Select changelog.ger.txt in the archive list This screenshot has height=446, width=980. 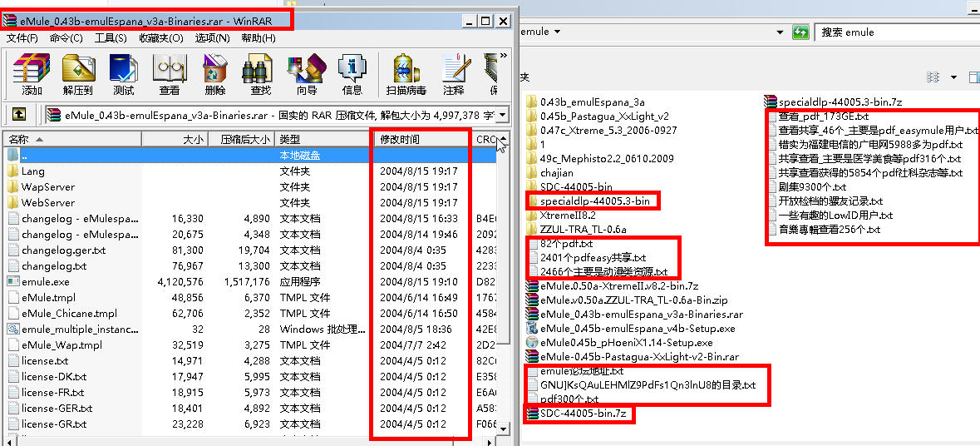[64, 250]
